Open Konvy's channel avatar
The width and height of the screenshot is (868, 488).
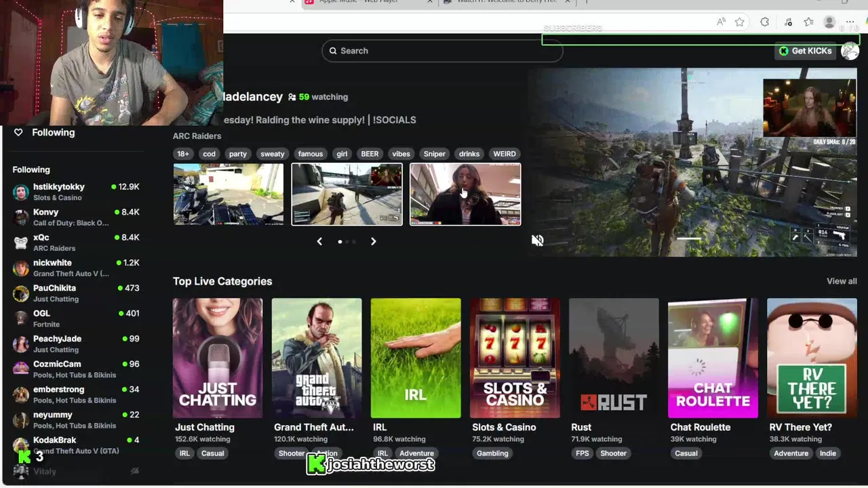(x=21, y=218)
